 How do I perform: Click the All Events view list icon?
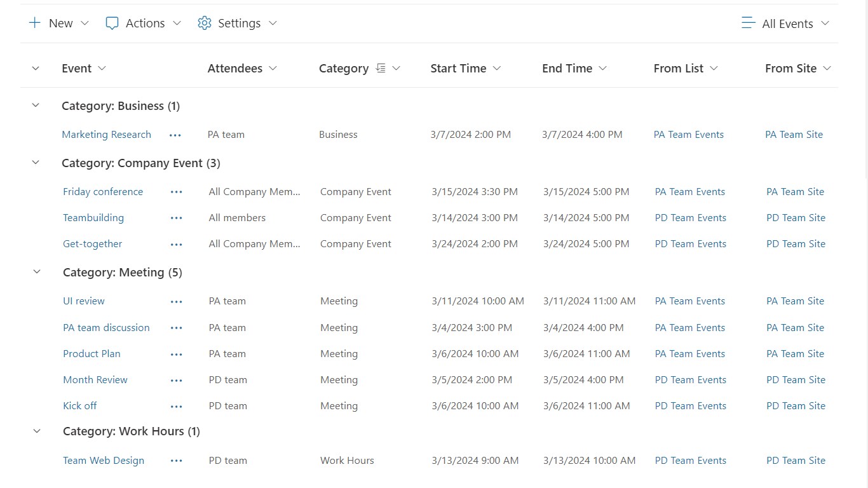[749, 24]
